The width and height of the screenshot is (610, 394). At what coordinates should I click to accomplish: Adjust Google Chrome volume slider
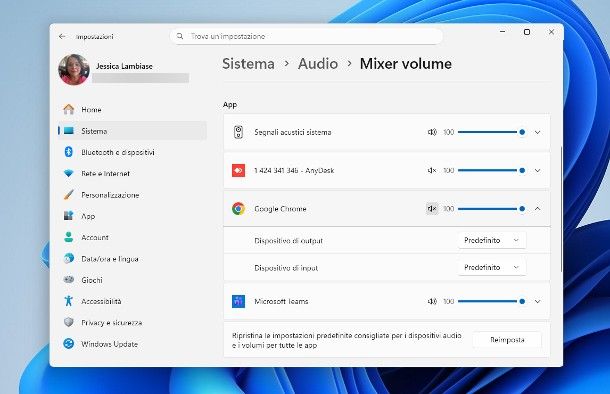[x=492, y=209]
